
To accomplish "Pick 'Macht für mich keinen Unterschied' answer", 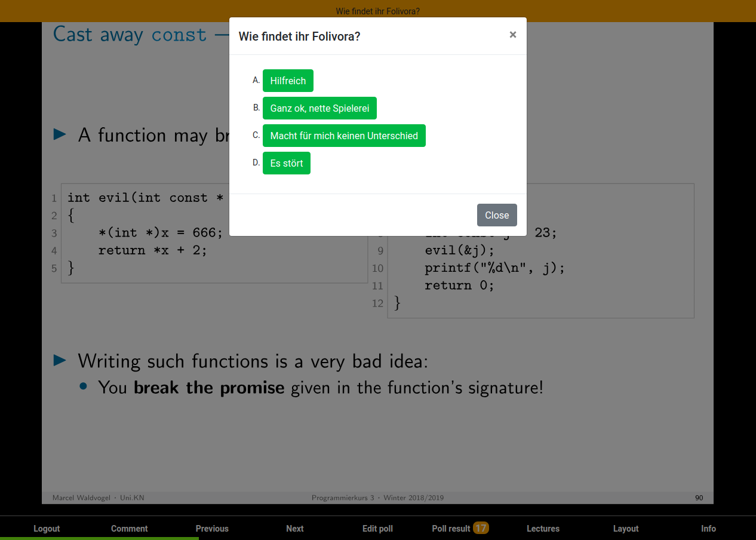I will [x=344, y=136].
